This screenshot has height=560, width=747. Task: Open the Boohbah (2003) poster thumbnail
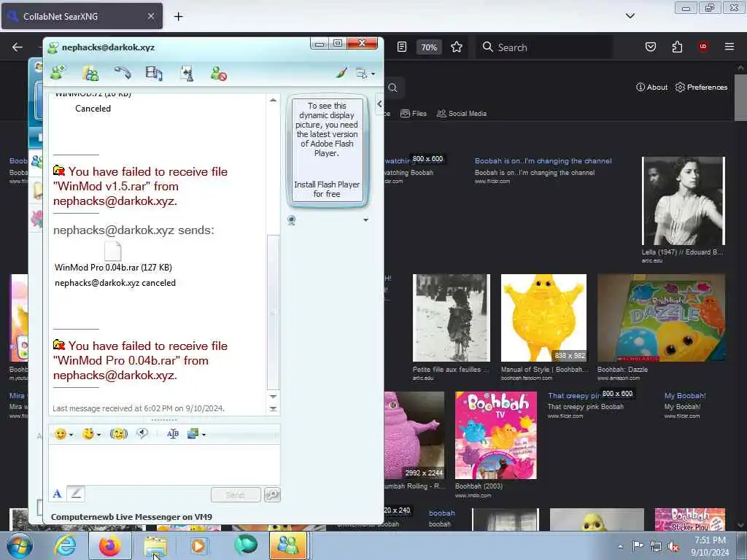tap(496, 435)
